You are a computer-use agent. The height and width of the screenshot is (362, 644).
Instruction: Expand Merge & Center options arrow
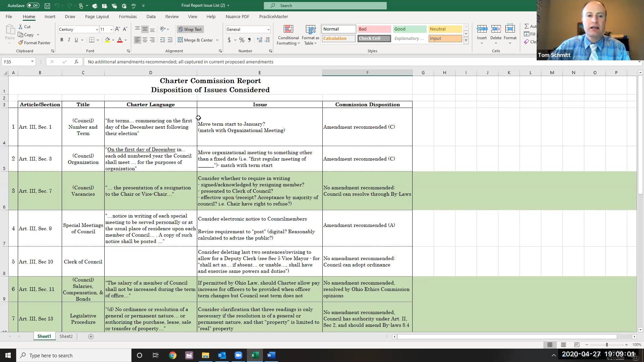[x=217, y=40]
